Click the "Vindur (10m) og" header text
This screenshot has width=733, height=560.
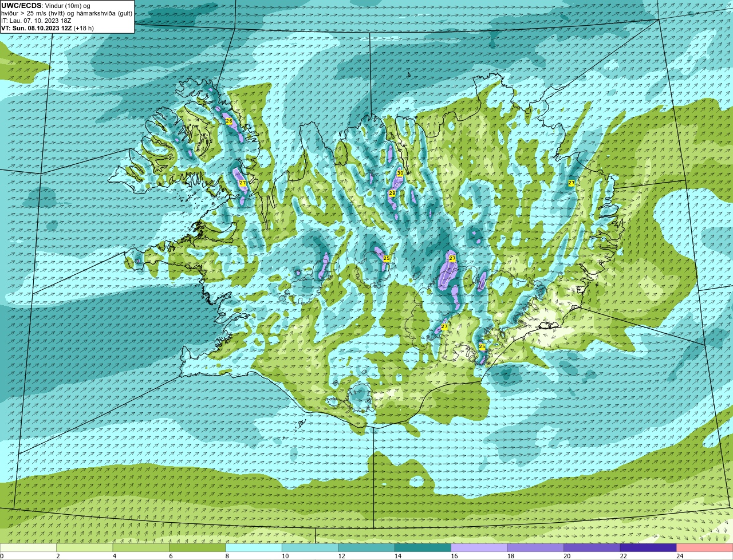coord(67,6)
